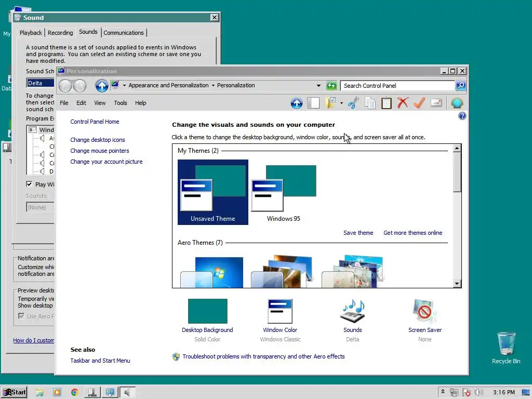Open the View menu
Image resolution: width=532 pixels, height=399 pixels.
pos(100,103)
